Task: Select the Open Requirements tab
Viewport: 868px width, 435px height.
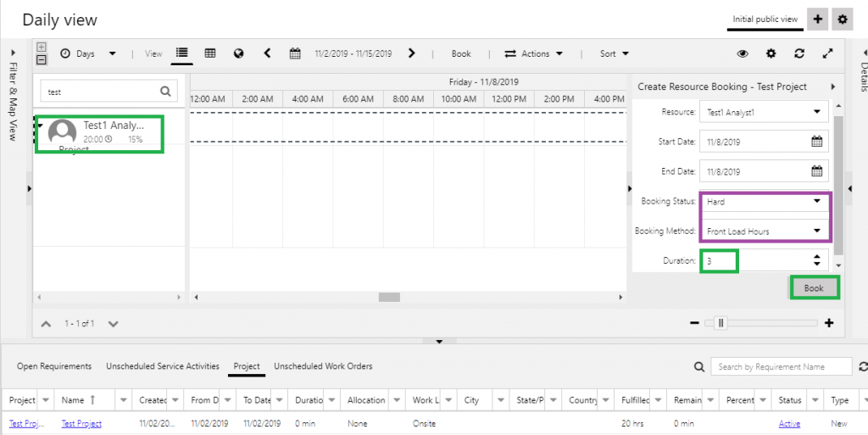Action: 54,366
